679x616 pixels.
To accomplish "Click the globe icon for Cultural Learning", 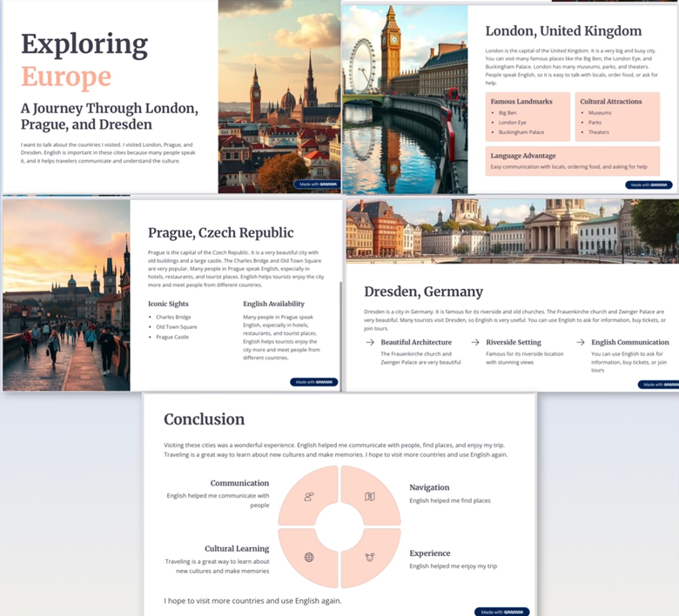I will click(x=309, y=557).
